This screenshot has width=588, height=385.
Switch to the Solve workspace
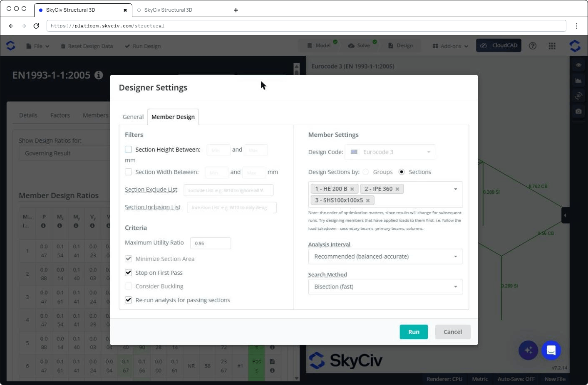pyautogui.click(x=359, y=46)
